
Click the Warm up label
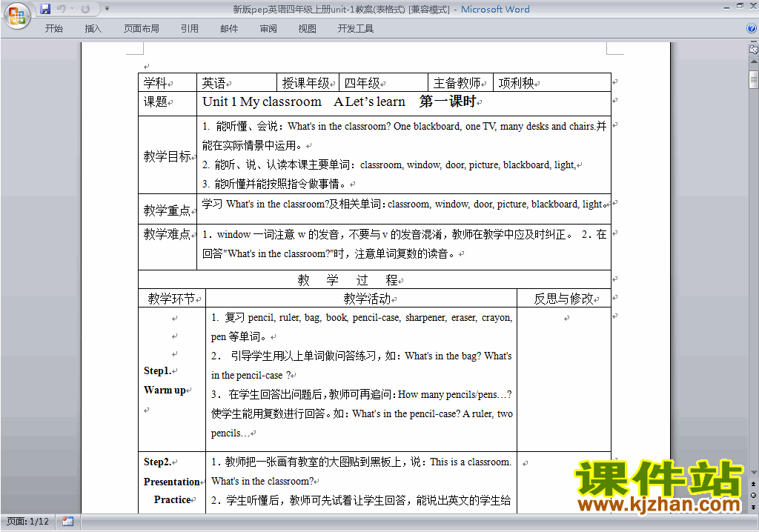point(165,390)
